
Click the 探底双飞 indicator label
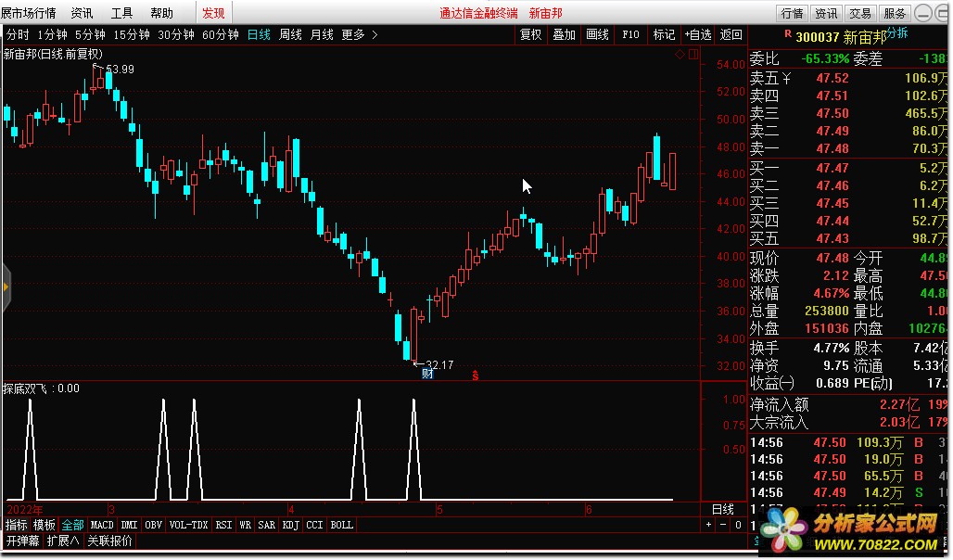pos(25,388)
